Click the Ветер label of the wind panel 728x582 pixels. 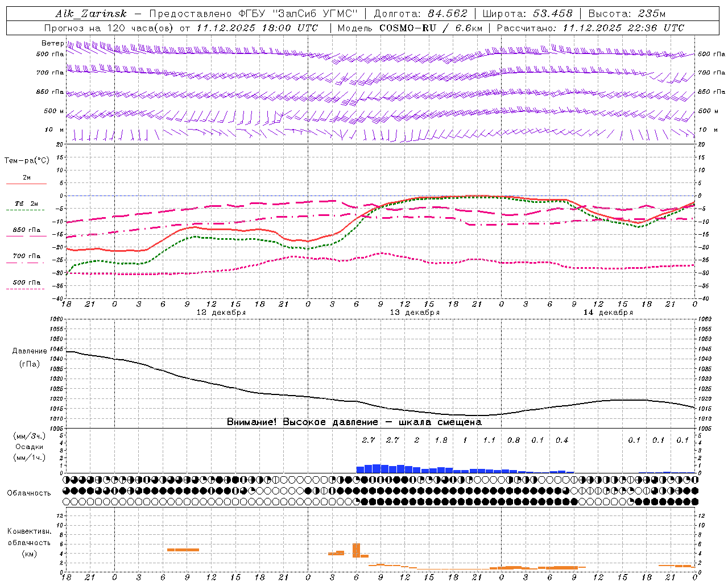tap(52, 43)
